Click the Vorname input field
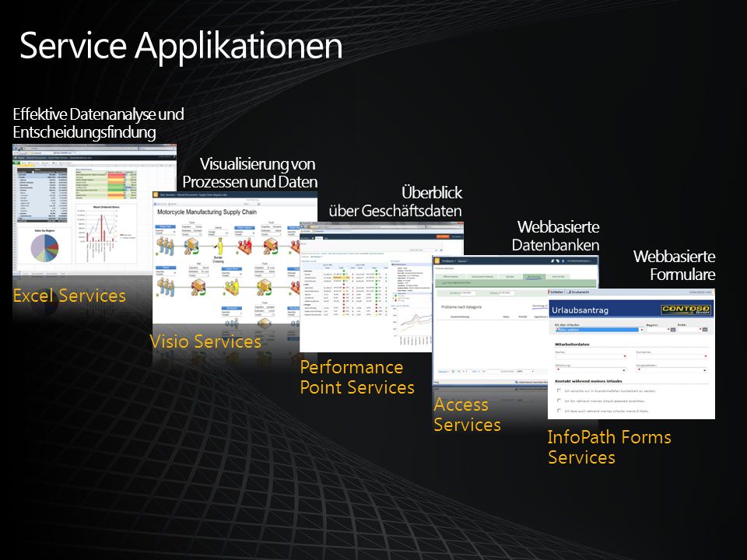 672,357
